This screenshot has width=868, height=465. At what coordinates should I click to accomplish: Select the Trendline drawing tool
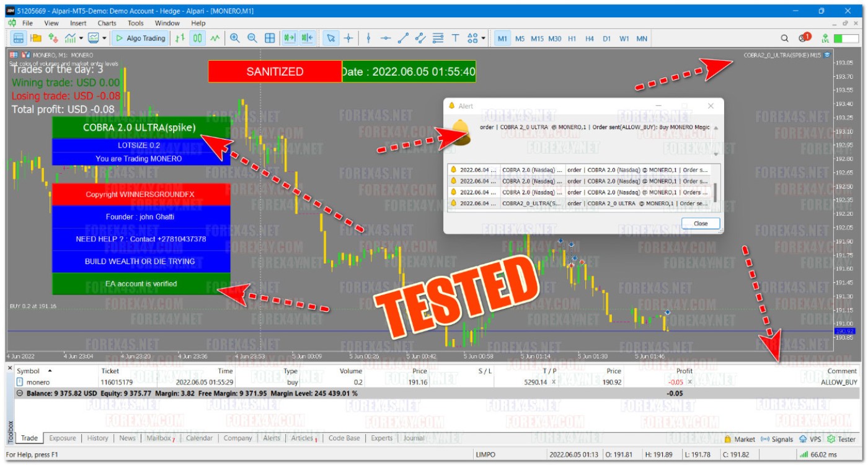403,38
